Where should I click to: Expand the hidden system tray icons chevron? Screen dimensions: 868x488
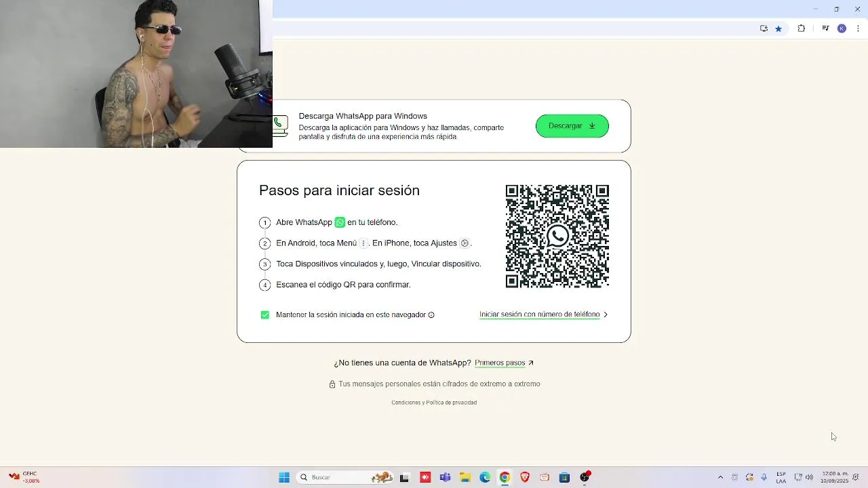coord(720,477)
